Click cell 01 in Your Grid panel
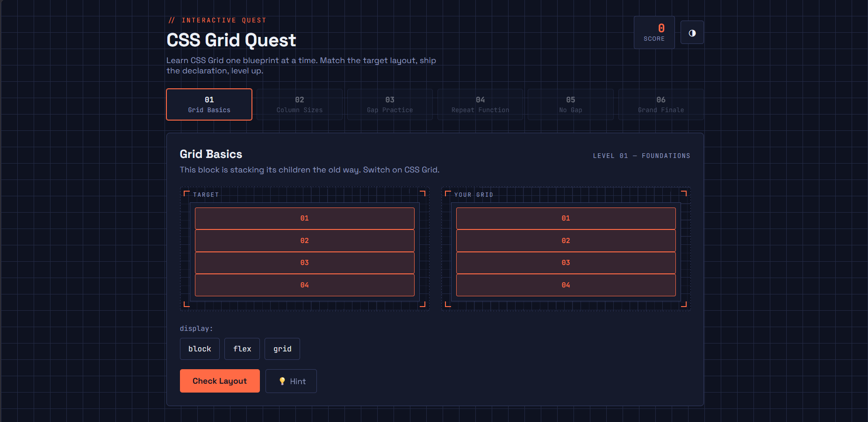Viewport: 868px width, 422px height. click(x=566, y=218)
